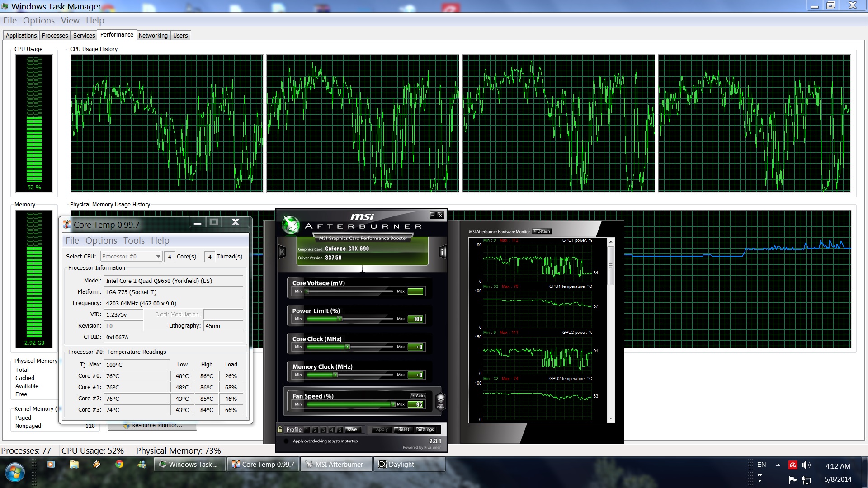Viewport: 868px width, 488px height.
Task: Toggle Apply overclocking at system startup
Action: pyautogui.click(x=286, y=441)
